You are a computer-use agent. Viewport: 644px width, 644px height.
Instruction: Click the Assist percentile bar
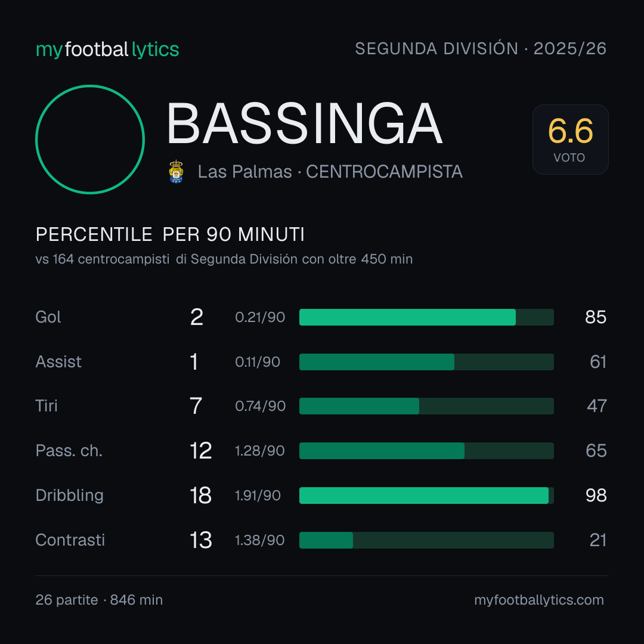click(426, 362)
